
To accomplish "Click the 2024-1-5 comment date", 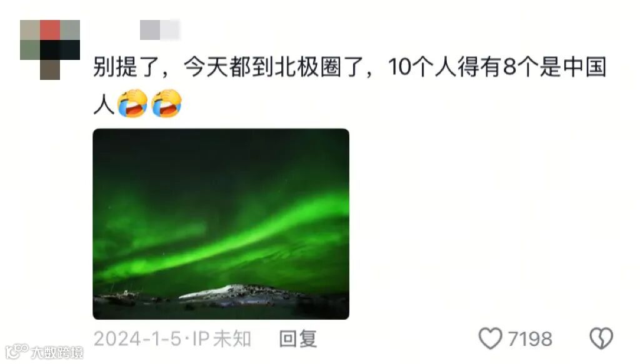I will (x=137, y=339).
